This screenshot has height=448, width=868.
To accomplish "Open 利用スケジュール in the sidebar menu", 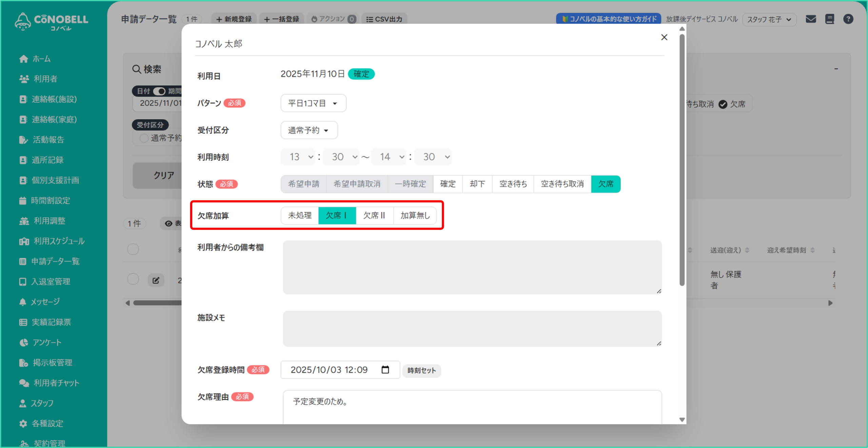I will point(59,241).
